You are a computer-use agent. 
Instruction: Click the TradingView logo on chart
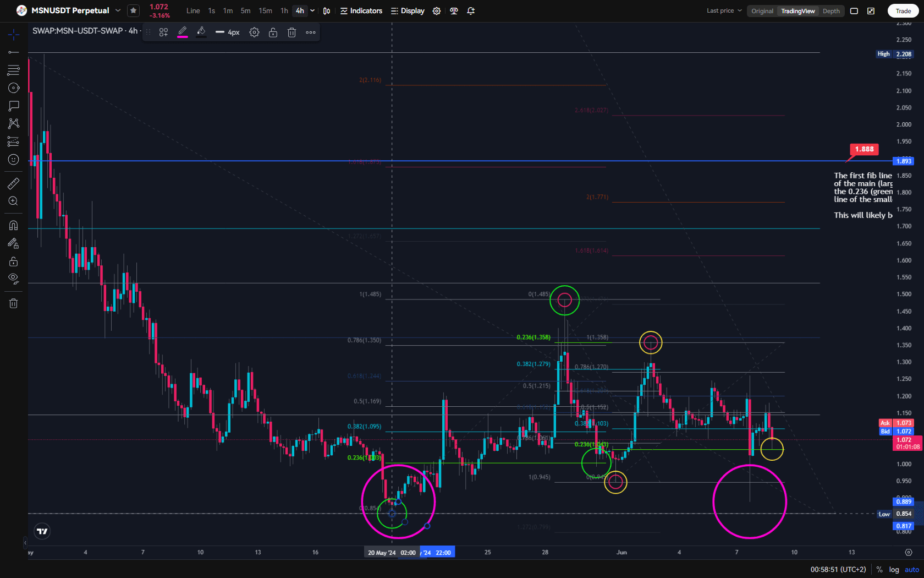42,531
